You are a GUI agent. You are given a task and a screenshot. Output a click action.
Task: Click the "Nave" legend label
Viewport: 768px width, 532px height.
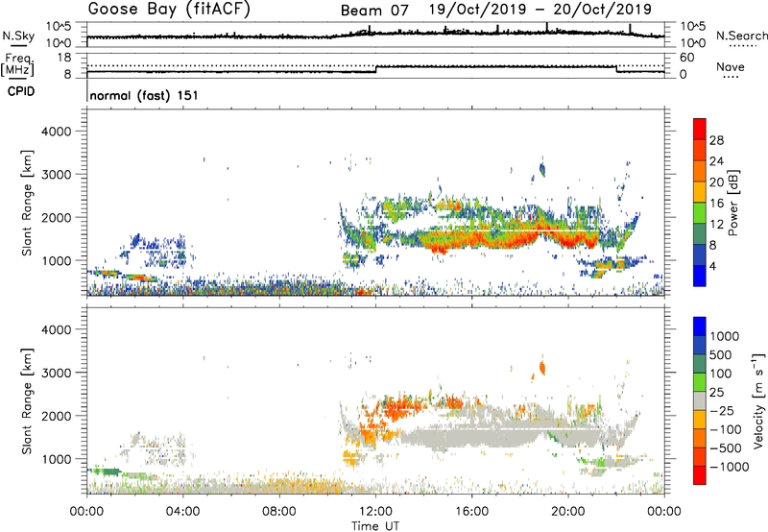(x=731, y=67)
